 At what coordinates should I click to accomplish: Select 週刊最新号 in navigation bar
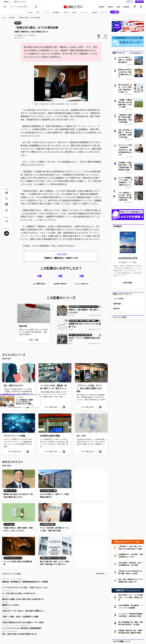pyautogui.click(x=56, y=12)
